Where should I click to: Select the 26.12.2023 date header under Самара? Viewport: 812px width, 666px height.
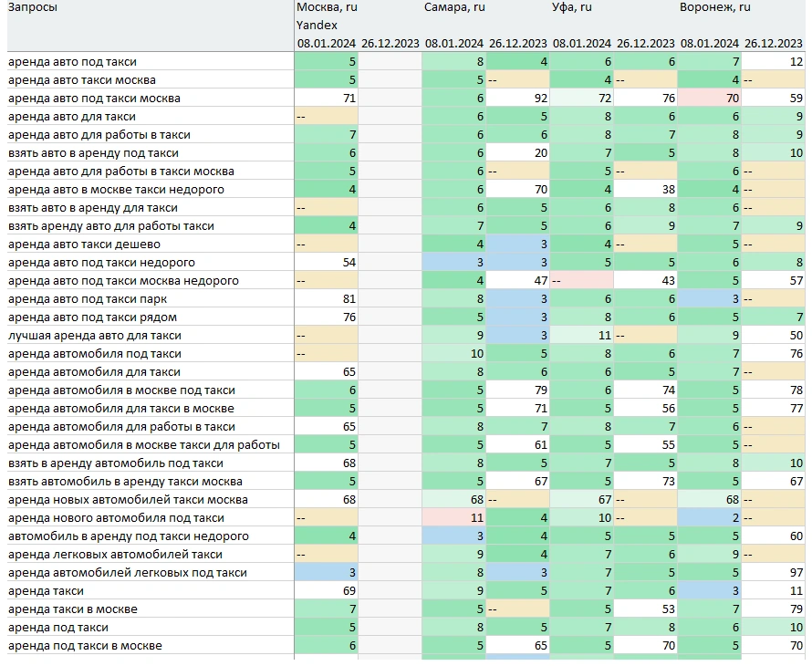518,44
